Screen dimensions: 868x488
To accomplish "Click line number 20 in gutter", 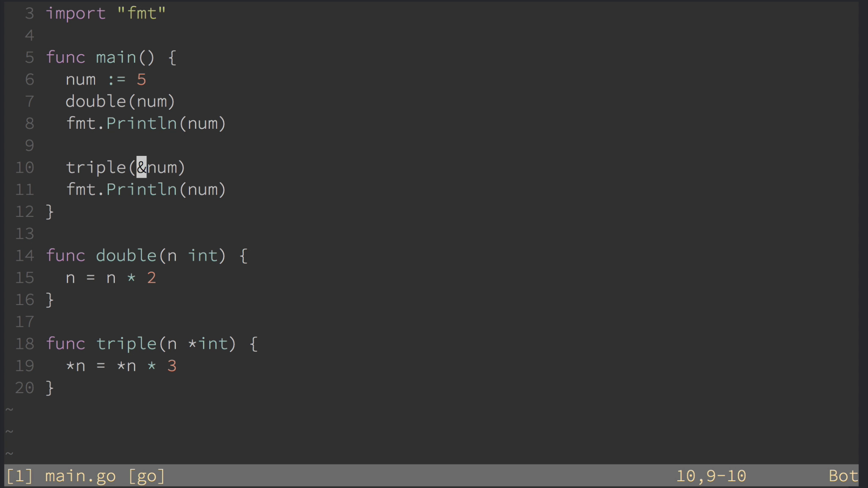I will coord(24,388).
